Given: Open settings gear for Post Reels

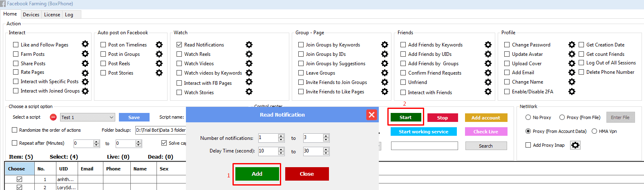Looking at the screenshot, I should [x=159, y=63].
